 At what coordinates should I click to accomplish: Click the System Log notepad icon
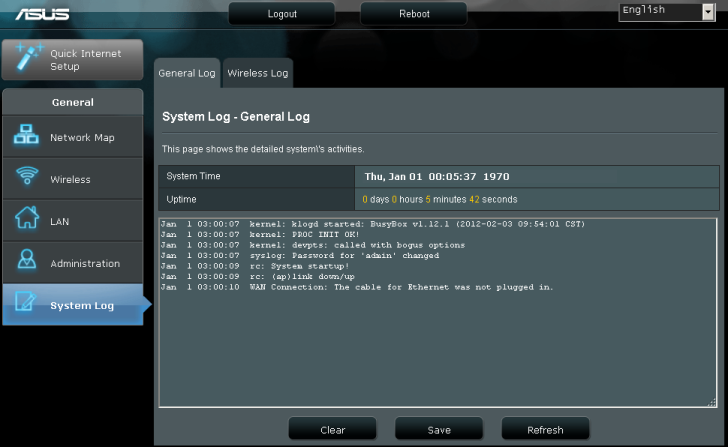(25, 301)
